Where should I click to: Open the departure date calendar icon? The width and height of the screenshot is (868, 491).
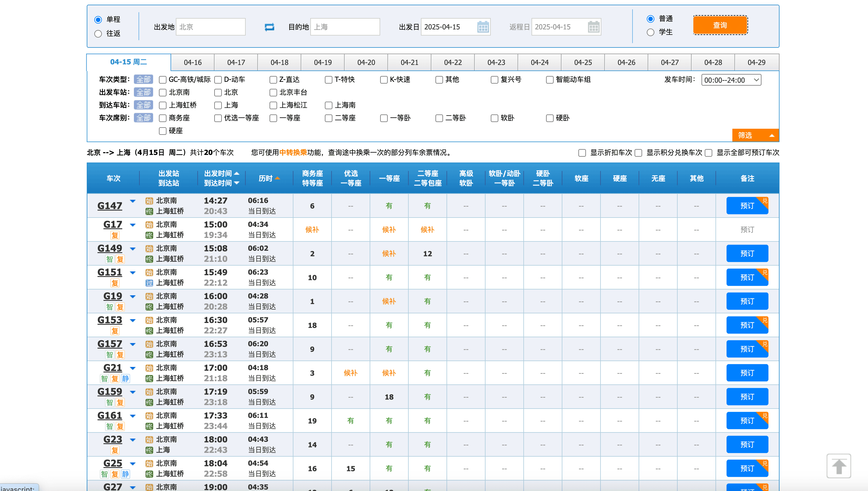point(483,27)
